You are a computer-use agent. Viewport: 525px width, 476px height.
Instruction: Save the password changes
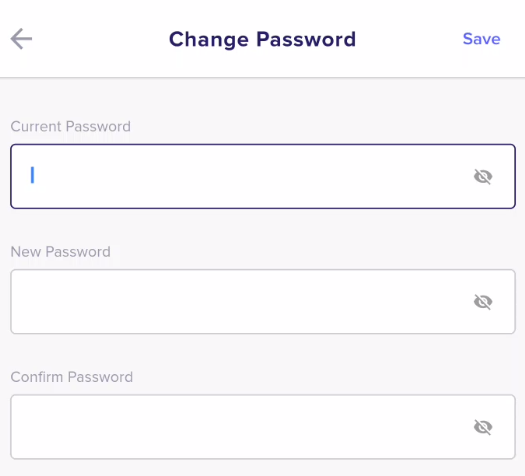point(481,39)
